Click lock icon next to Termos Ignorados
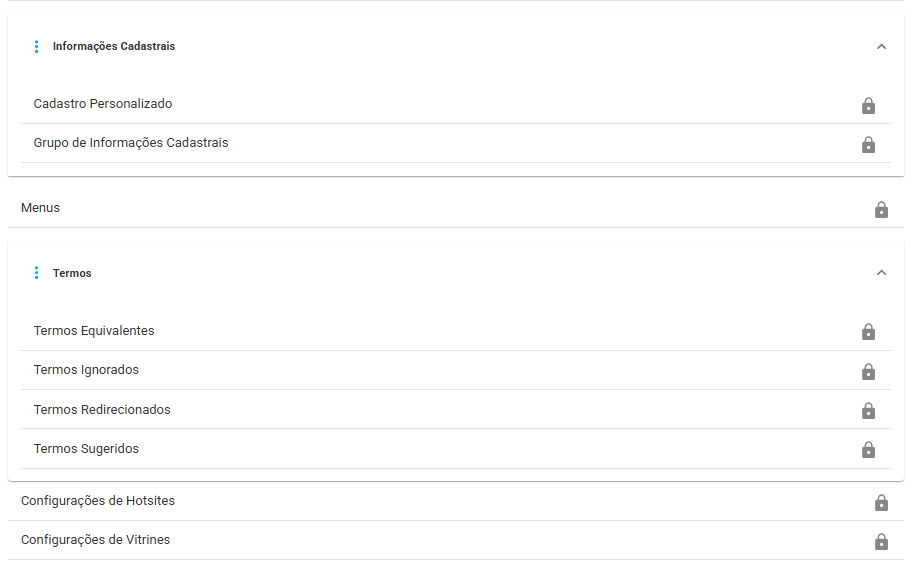 click(x=868, y=371)
